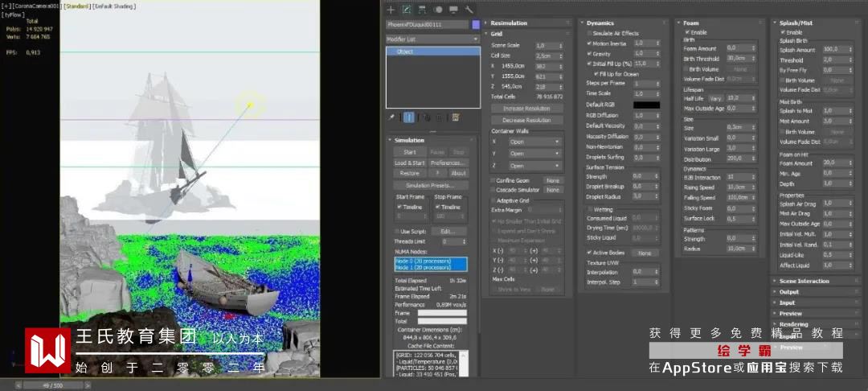Click Load & Start button
Image resolution: width=868 pixels, height=391 pixels.
[x=410, y=163]
